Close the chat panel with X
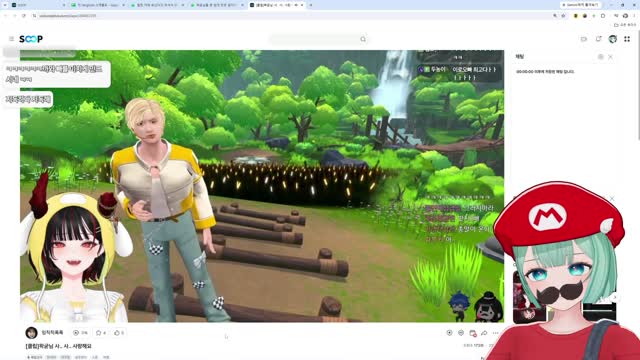Image resolution: width=640 pixels, height=360 pixels. [610, 57]
